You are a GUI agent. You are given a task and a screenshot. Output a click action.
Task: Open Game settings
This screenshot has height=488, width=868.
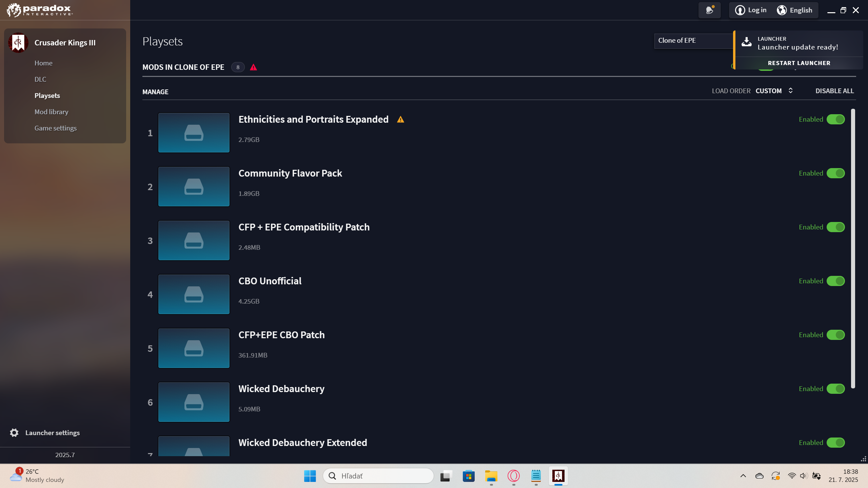coord(56,128)
